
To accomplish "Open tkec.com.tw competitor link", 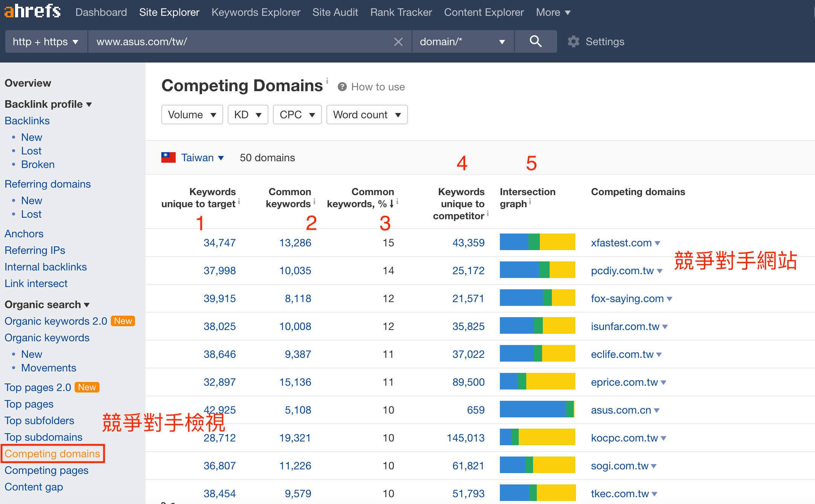I will tap(620, 493).
